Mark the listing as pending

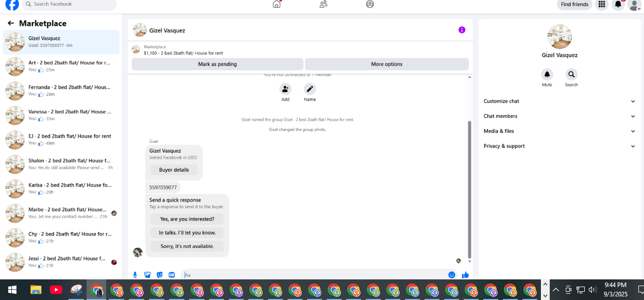coord(217,64)
